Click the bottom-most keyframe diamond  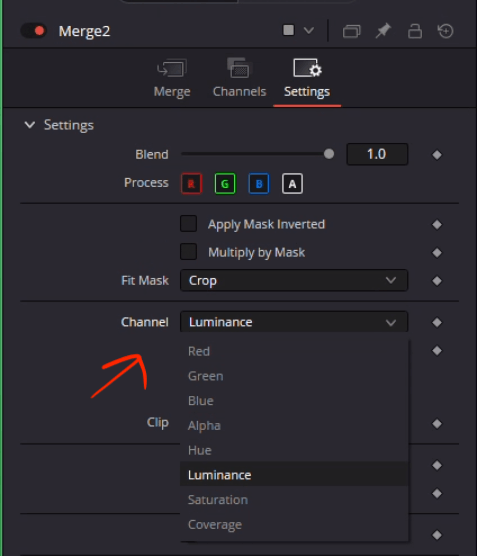(x=437, y=535)
